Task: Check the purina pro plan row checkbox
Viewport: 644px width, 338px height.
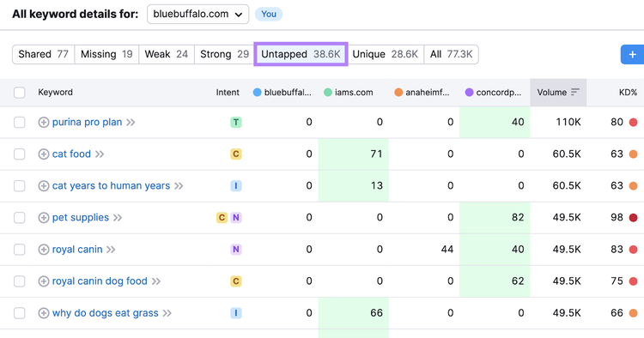Action: point(19,122)
